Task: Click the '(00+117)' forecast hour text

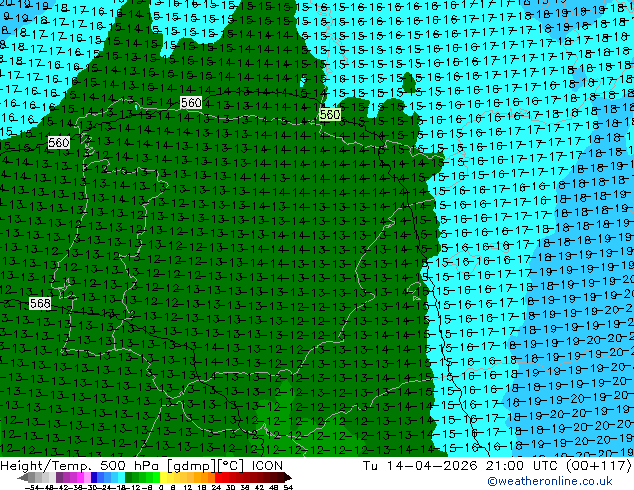Action: pyautogui.click(x=598, y=466)
